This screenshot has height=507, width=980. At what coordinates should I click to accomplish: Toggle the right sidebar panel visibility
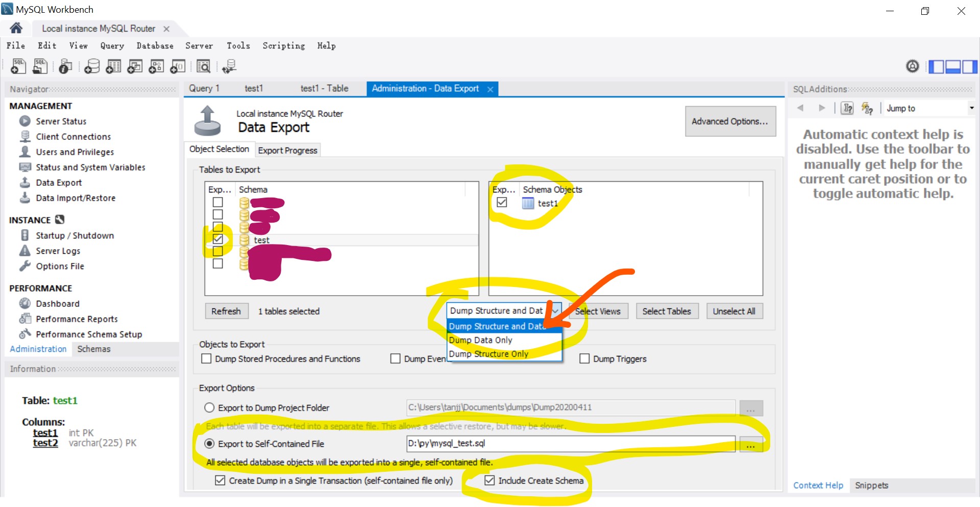[970, 66]
